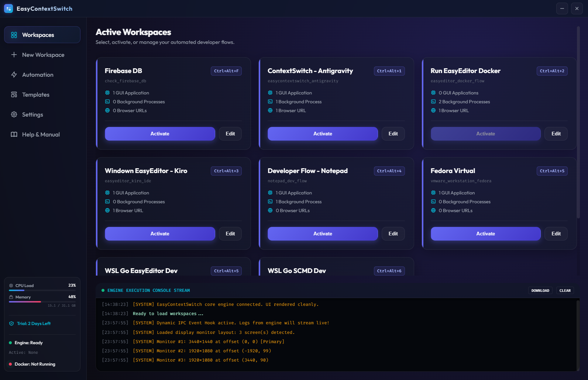This screenshot has width=588, height=380.
Task: Click Kiro card Browser URL globe icon
Action: (107, 210)
